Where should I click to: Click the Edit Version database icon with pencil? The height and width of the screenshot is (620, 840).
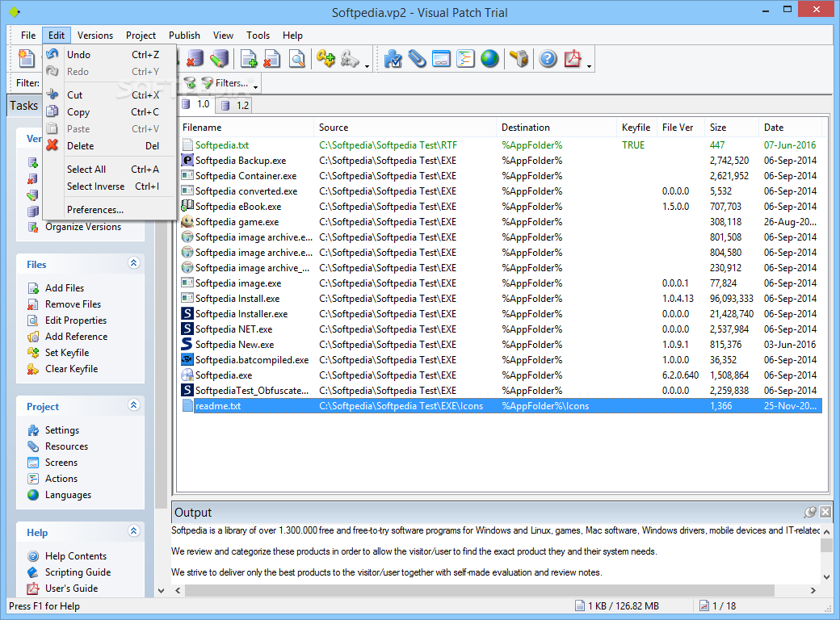[x=219, y=58]
